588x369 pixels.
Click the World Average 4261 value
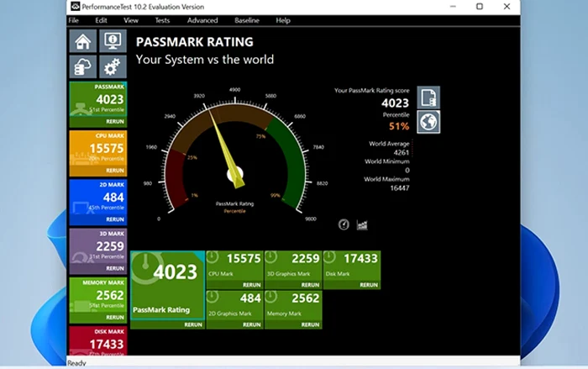402,153
